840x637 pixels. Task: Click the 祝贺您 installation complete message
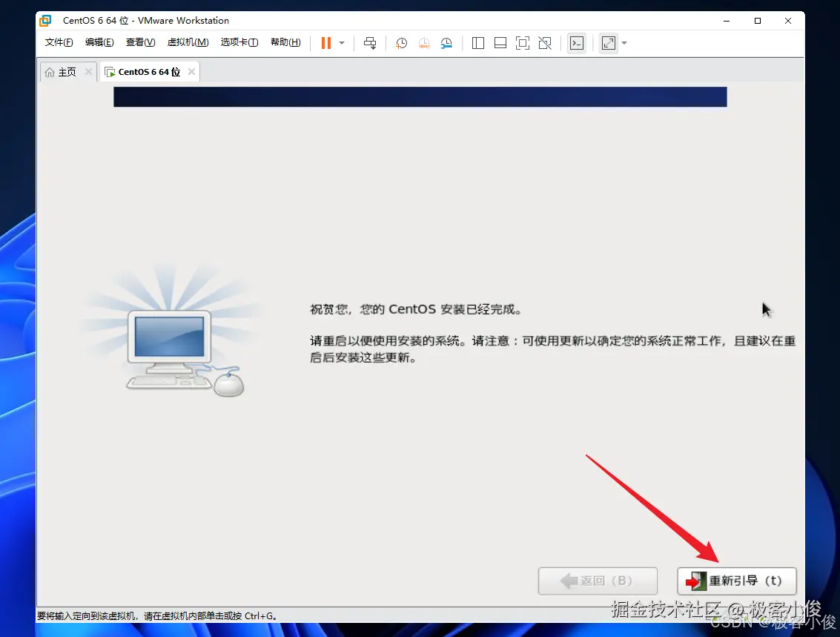click(416, 310)
